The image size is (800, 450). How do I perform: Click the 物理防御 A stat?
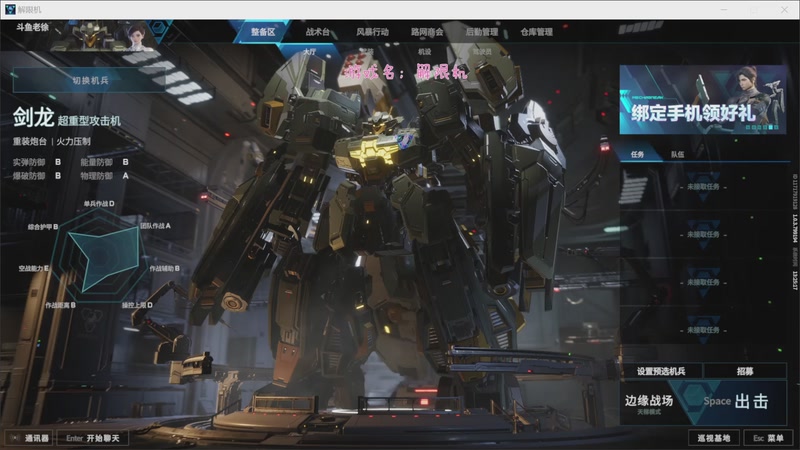point(104,176)
